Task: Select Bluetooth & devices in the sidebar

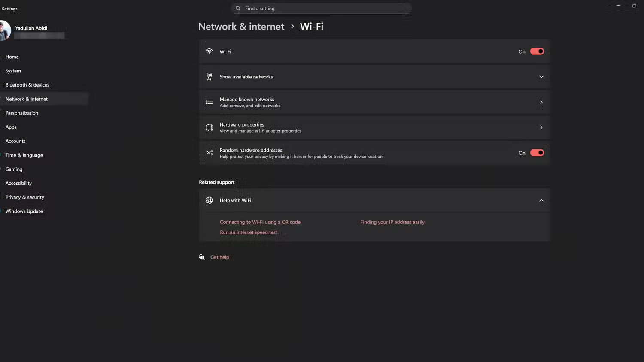Action: [x=27, y=84]
